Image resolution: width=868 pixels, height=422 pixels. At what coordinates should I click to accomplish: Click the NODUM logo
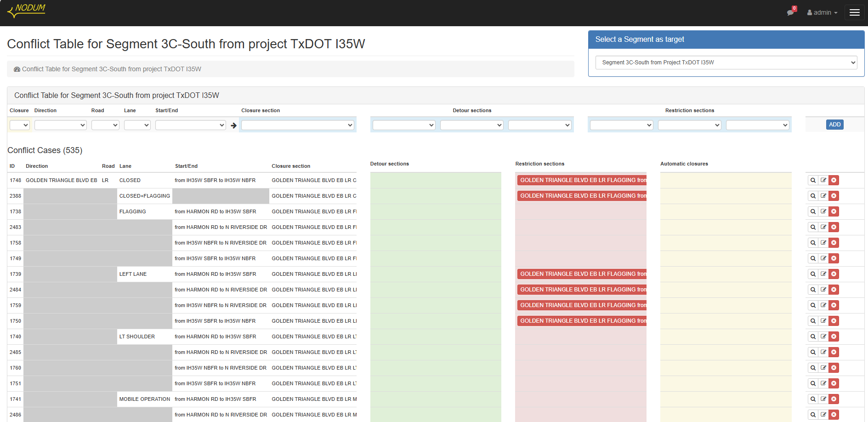[x=27, y=11]
